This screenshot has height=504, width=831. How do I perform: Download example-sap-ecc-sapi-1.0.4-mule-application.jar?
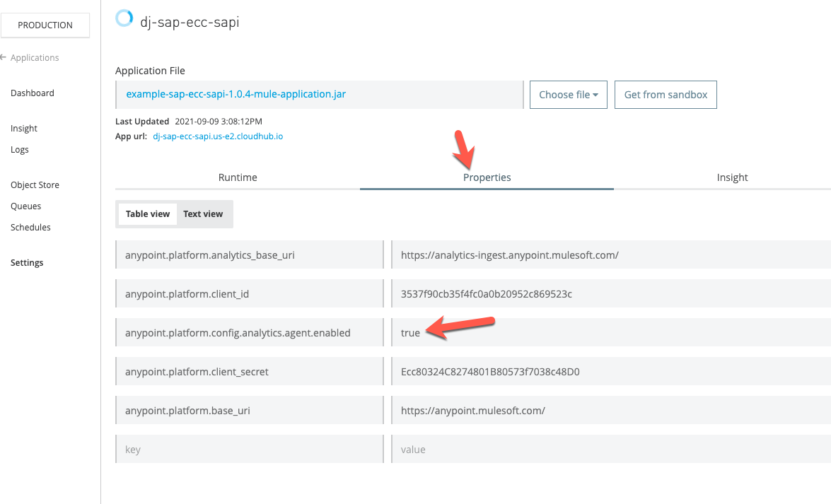[x=236, y=94]
